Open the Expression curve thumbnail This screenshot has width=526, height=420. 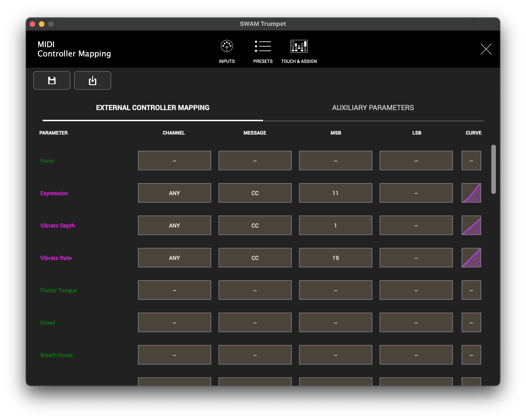(471, 193)
